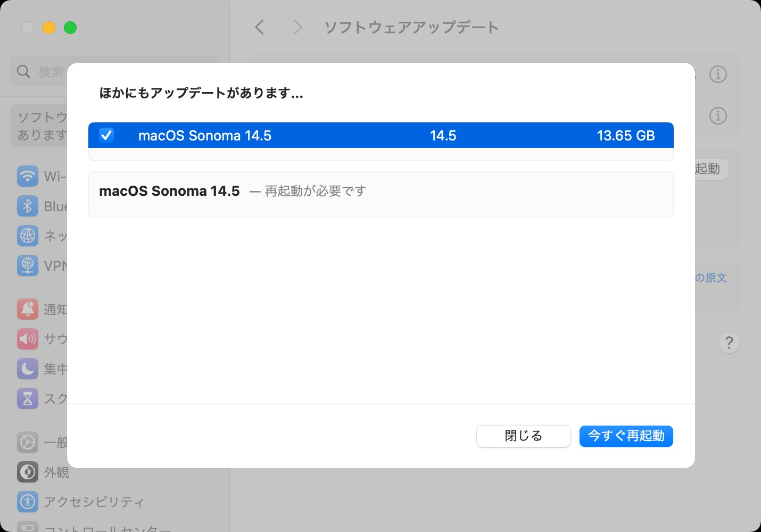This screenshot has height=532, width=761.
Task: Open the General gear icon in sidebar
Action: 28,442
